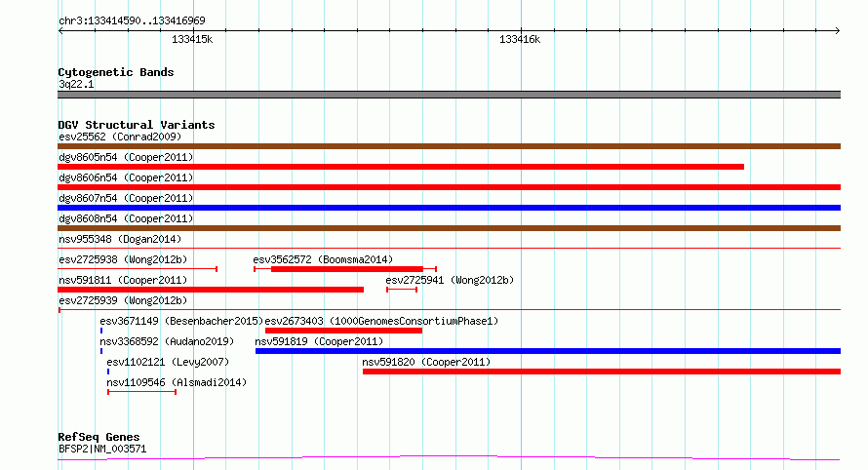
Task: Click the red nsv591820 variant bar
Action: coord(602,372)
